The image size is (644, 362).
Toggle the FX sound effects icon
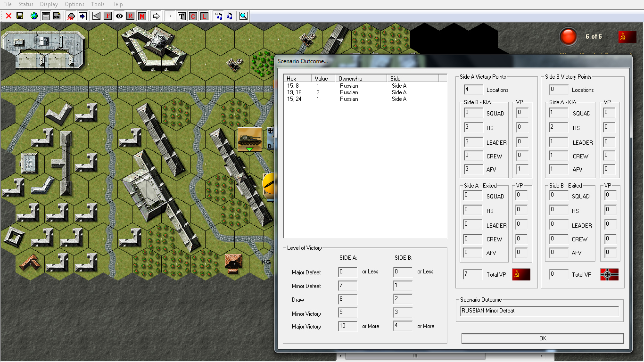point(218,16)
